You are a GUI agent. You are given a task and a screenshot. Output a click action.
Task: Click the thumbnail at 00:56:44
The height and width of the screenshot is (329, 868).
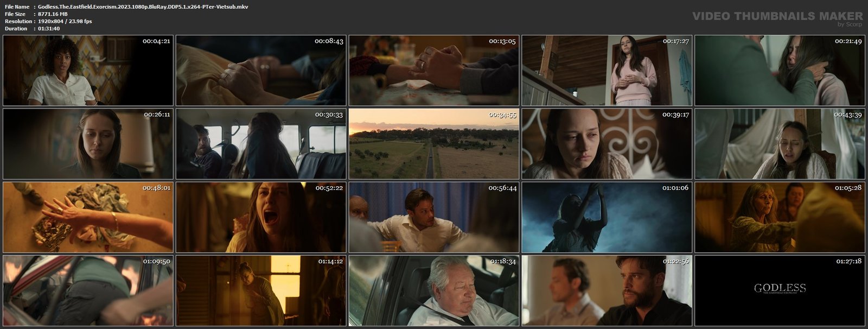tap(434, 217)
